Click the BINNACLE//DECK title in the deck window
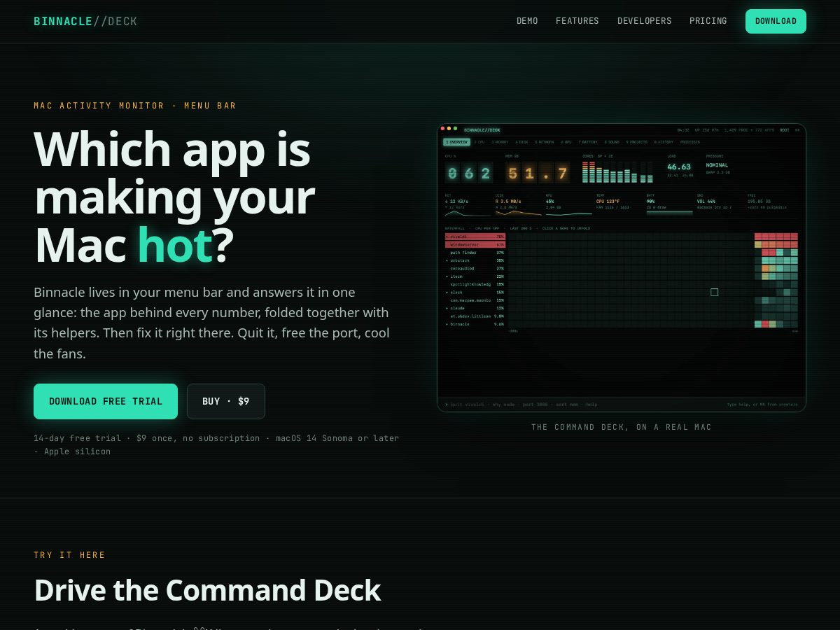840x630 pixels. click(482, 130)
